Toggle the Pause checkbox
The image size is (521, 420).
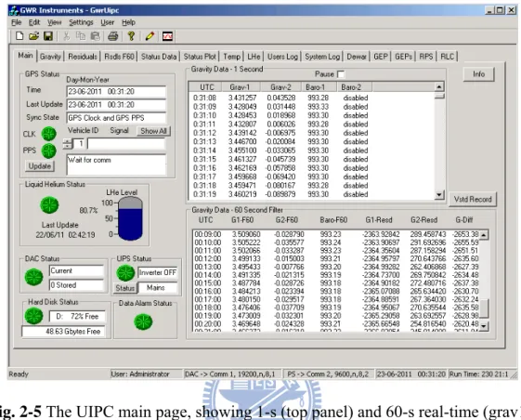(x=341, y=74)
